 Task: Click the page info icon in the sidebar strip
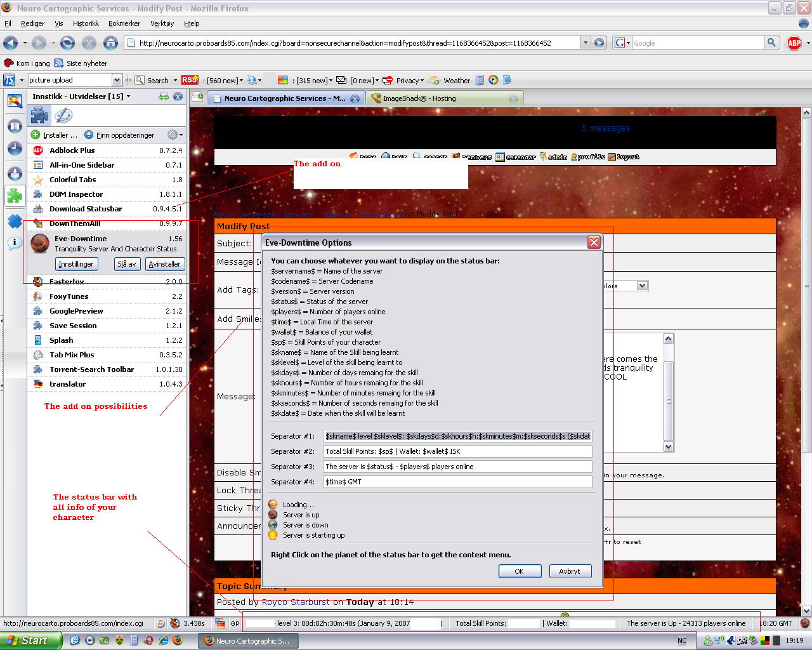pos(15,243)
